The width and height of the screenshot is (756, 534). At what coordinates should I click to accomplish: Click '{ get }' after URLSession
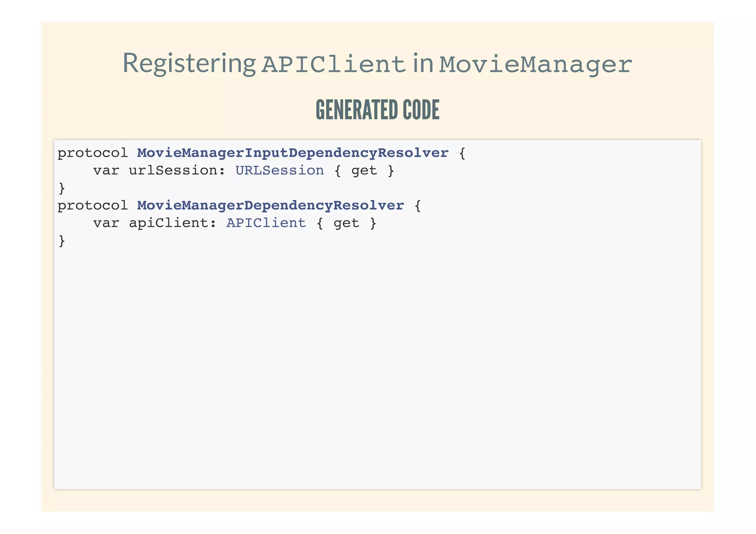tap(364, 171)
